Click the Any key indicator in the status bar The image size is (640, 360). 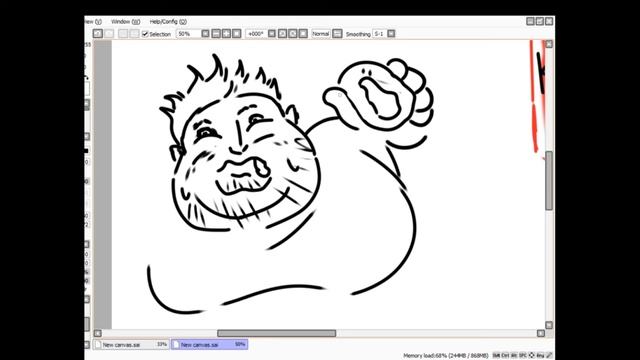click(540, 356)
